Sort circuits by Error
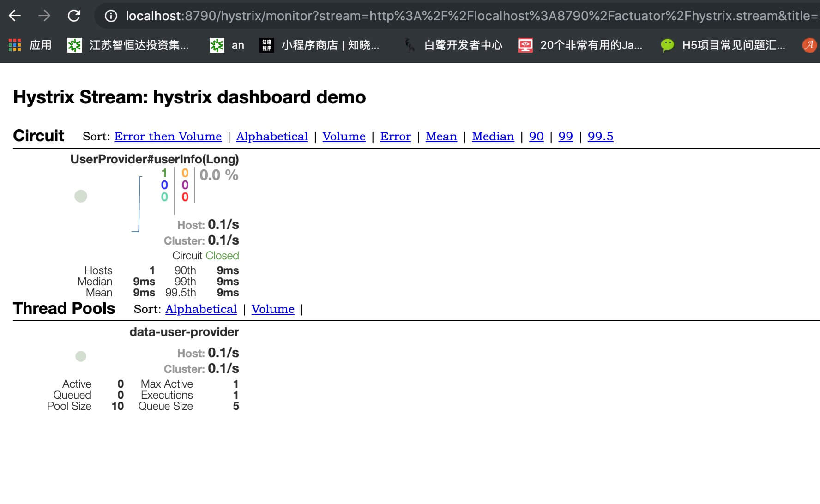The width and height of the screenshot is (820, 504). 395,137
